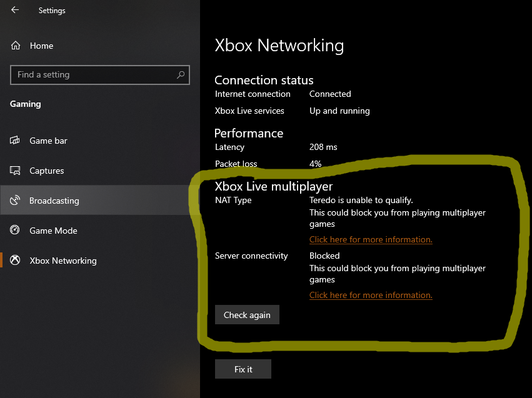Open Server connectivity more information link
This screenshot has height=398, width=532.
point(371,295)
